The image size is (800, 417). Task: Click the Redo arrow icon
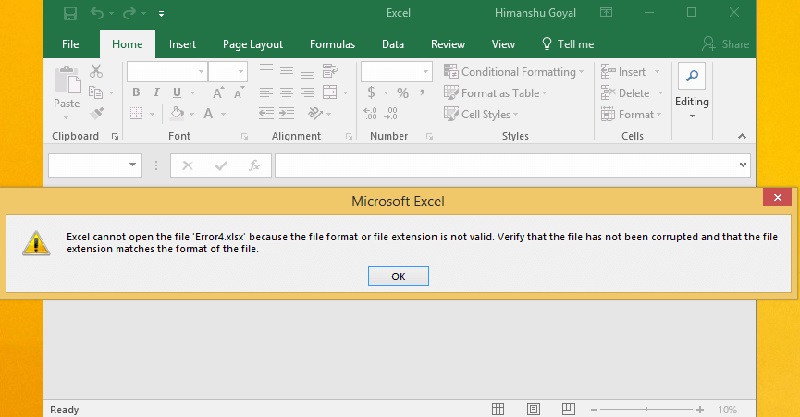click(130, 13)
